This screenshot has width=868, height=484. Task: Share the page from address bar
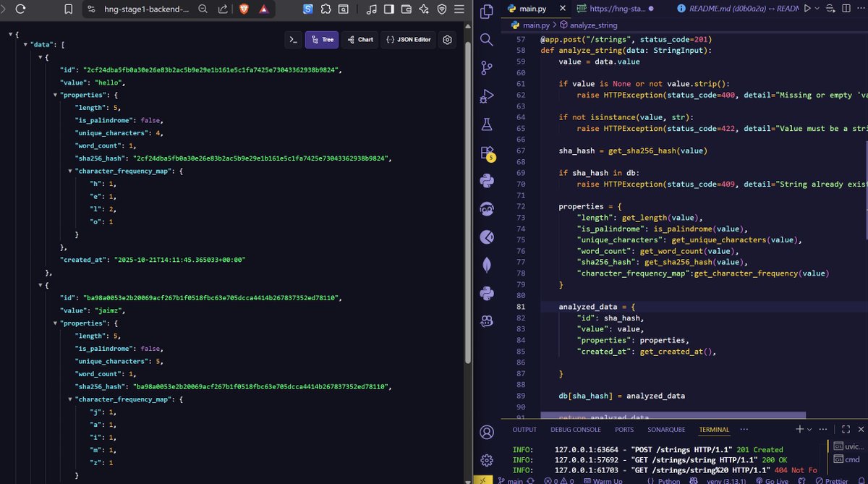pyautogui.click(x=222, y=9)
